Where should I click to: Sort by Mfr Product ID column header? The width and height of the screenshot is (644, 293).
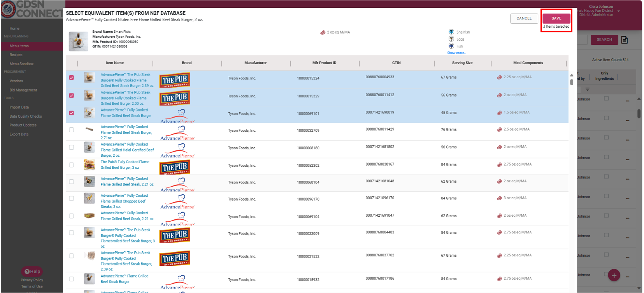click(x=324, y=63)
